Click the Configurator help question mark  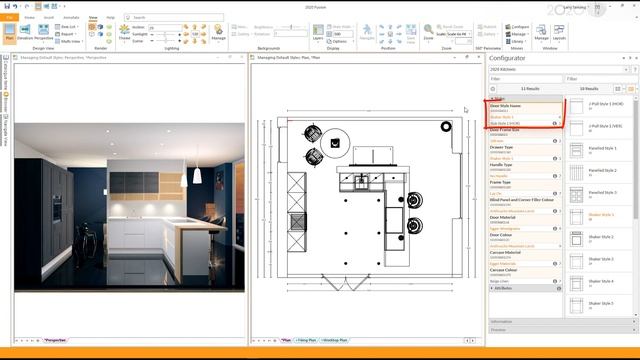(x=636, y=69)
